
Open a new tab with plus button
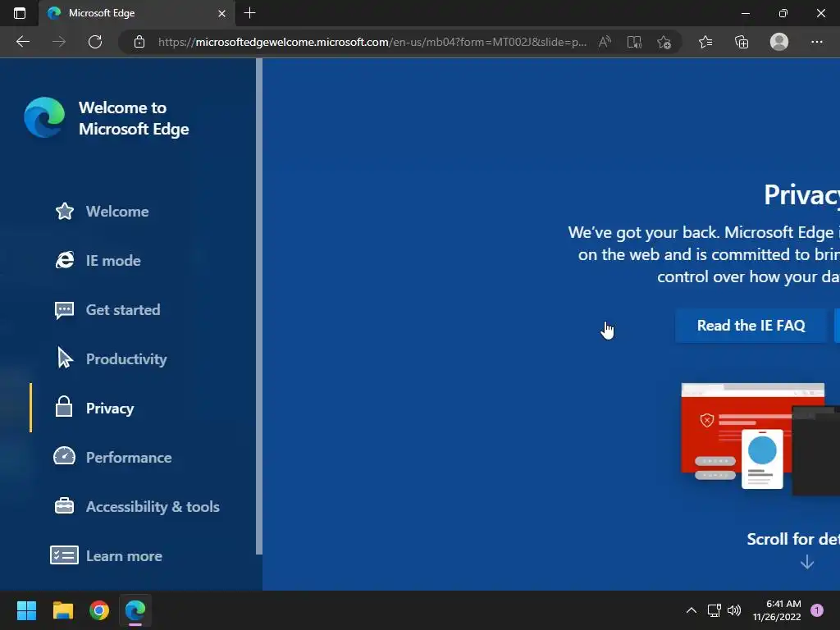(249, 13)
